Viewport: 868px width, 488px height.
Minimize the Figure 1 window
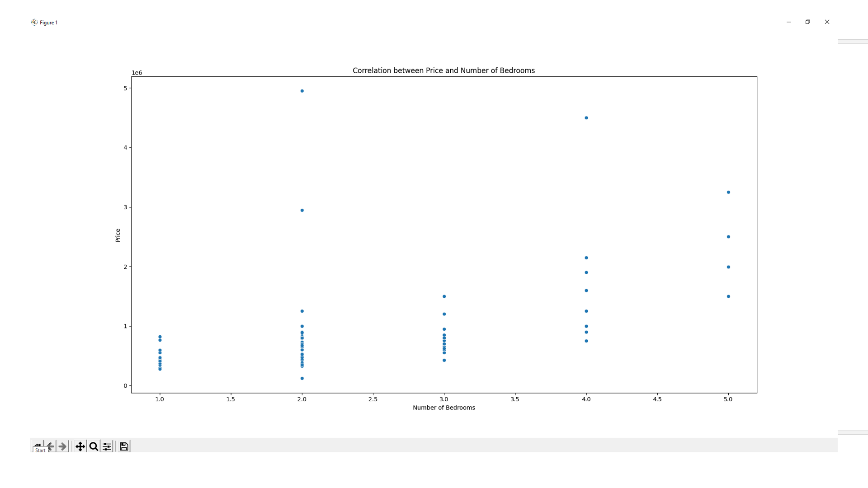[788, 22]
